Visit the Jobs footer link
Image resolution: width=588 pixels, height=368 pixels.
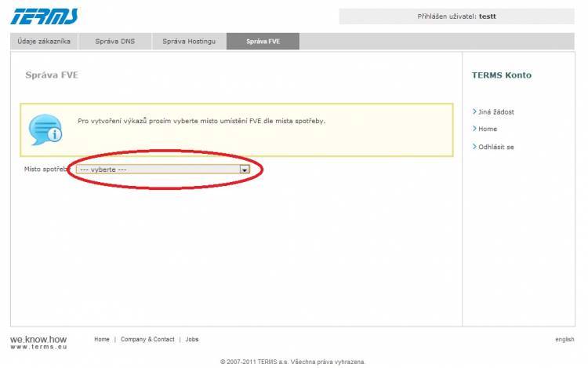pyautogui.click(x=192, y=340)
